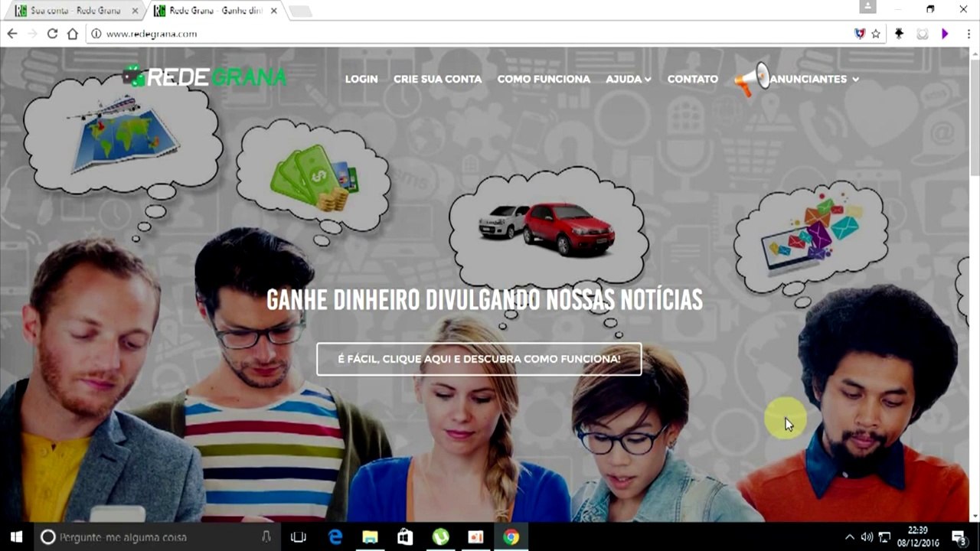Click the megaphone icon beside Anunciantes
The image size is (980, 551).
[751, 79]
